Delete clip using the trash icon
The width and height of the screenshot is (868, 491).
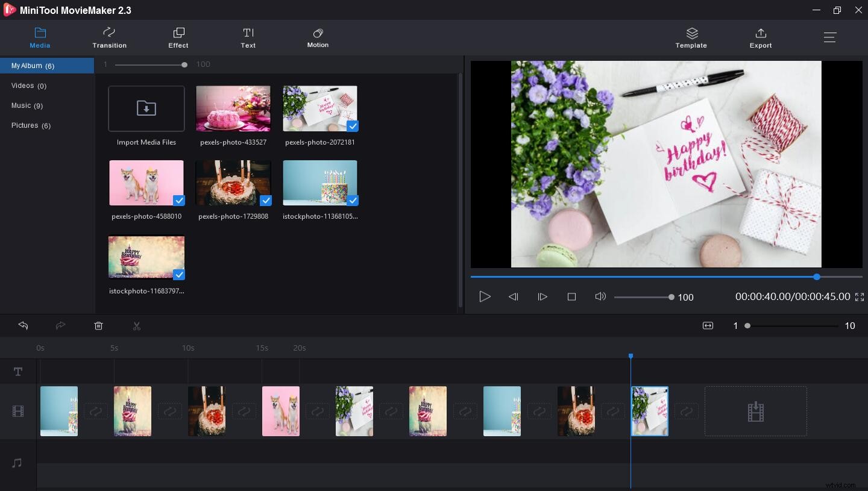(x=98, y=325)
